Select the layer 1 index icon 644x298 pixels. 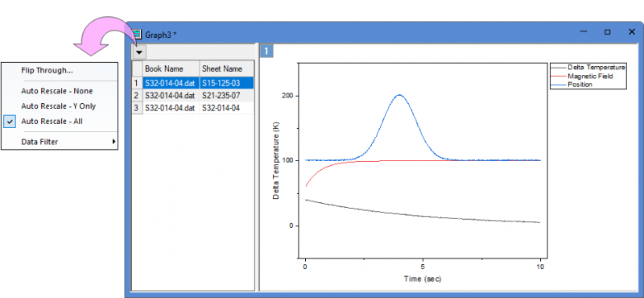point(266,52)
